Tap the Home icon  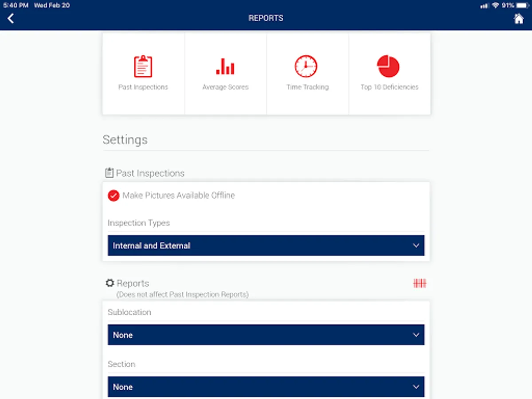pyautogui.click(x=519, y=19)
